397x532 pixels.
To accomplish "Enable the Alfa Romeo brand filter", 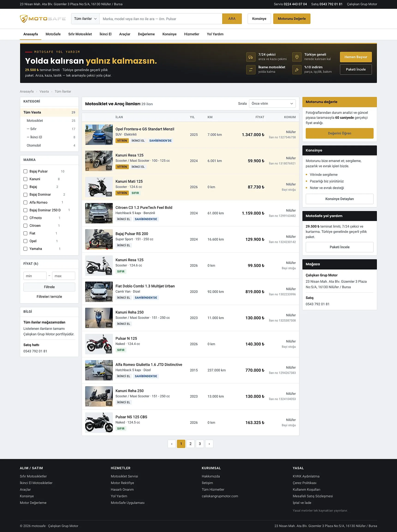I will [25, 203].
